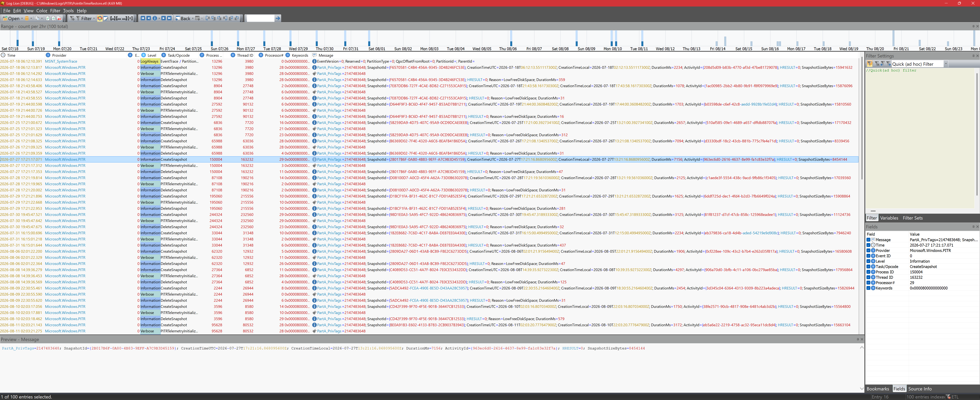Click the clear range [×] icon

pyautogui.click(x=130, y=18)
